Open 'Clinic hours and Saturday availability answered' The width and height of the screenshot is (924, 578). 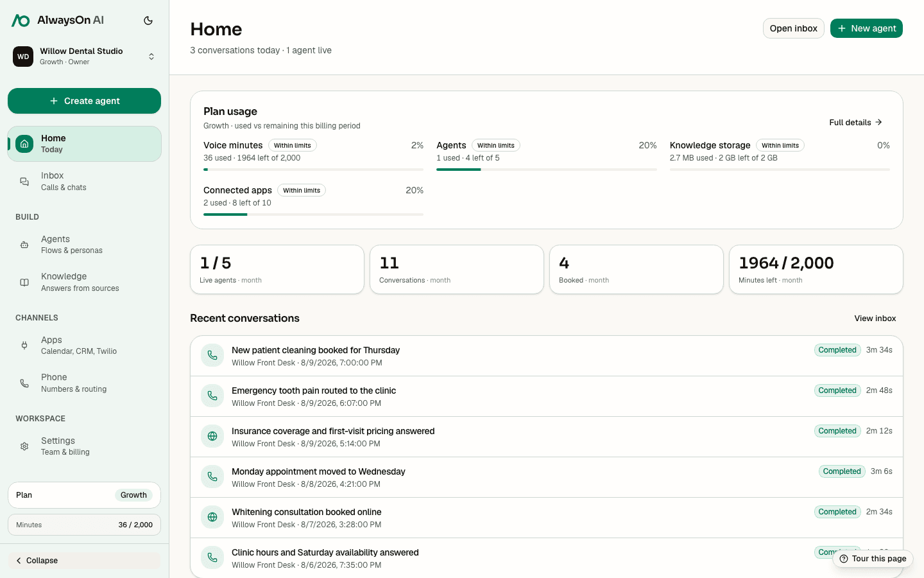pos(547,558)
